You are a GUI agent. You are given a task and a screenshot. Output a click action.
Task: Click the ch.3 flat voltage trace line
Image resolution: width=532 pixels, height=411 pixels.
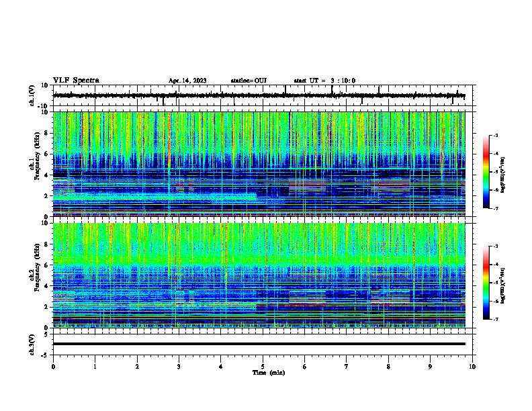pyautogui.click(x=259, y=344)
